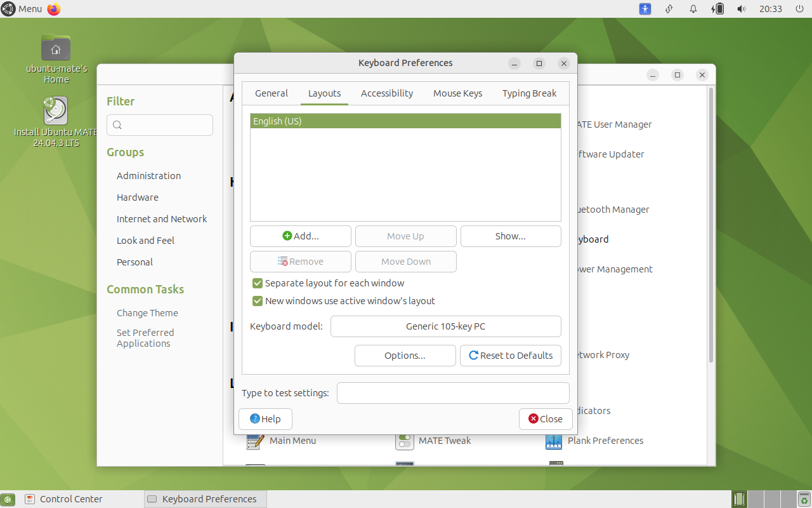Launch Firefox from the top panel
This screenshot has height=508, width=812.
pyautogui.click(x=54, y=9)
